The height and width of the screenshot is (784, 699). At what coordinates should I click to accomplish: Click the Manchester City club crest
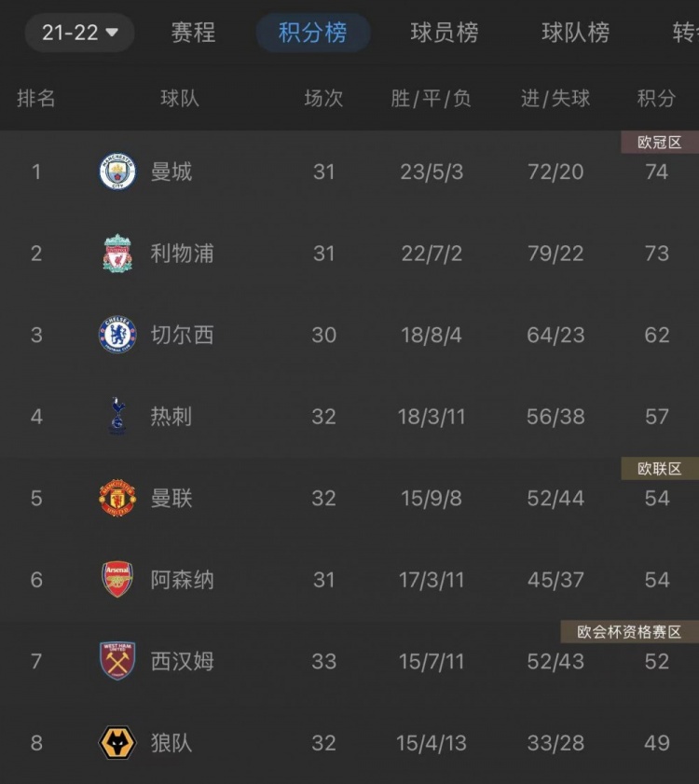pyautogui.click(x=117, y=172)
